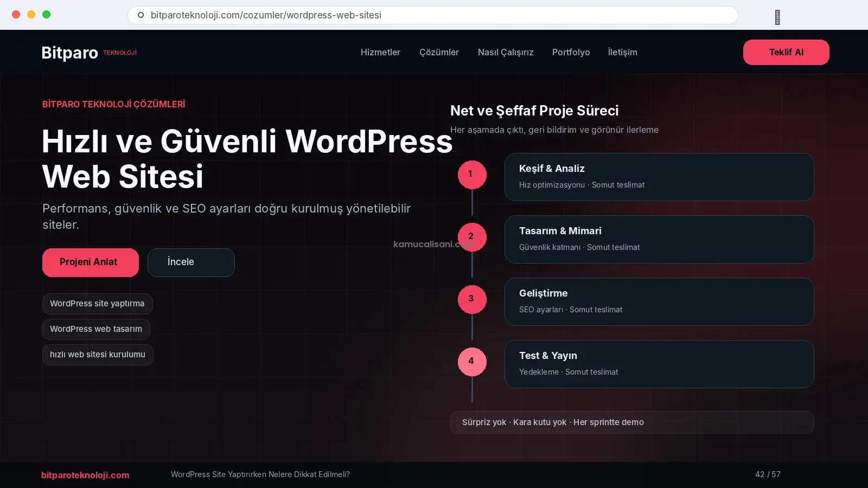Click the 'Net ve Şeffaf Proje Süreci' heading
Screen dimensions: 868x488
(534, 111)
